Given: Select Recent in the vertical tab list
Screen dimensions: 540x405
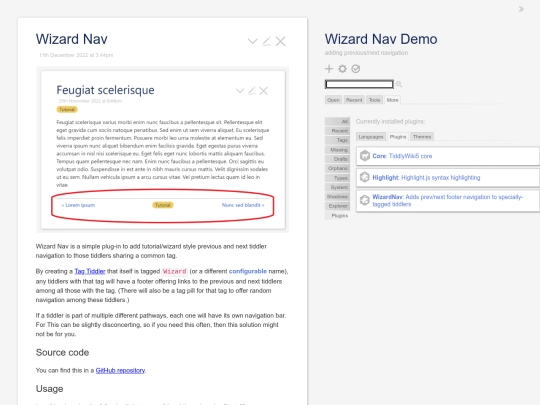Looking at the screenshot, I should pos(338,131).
